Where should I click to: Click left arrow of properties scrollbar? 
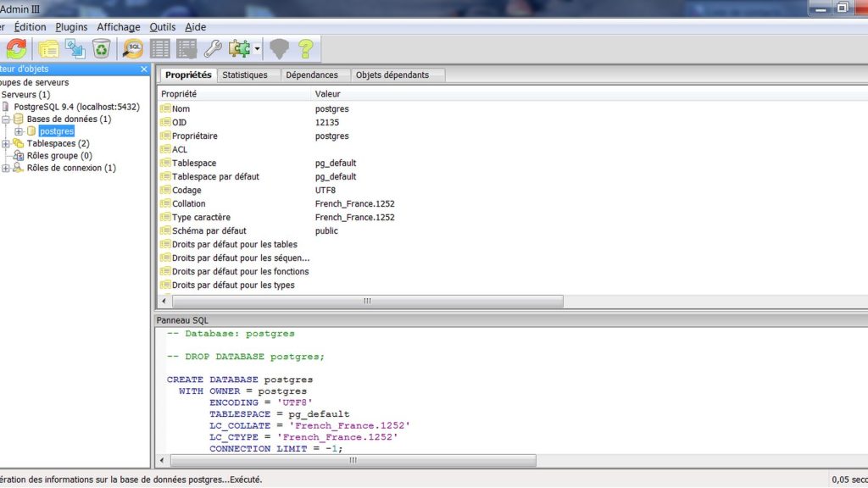pyautogui.click(x=164, y=301)
